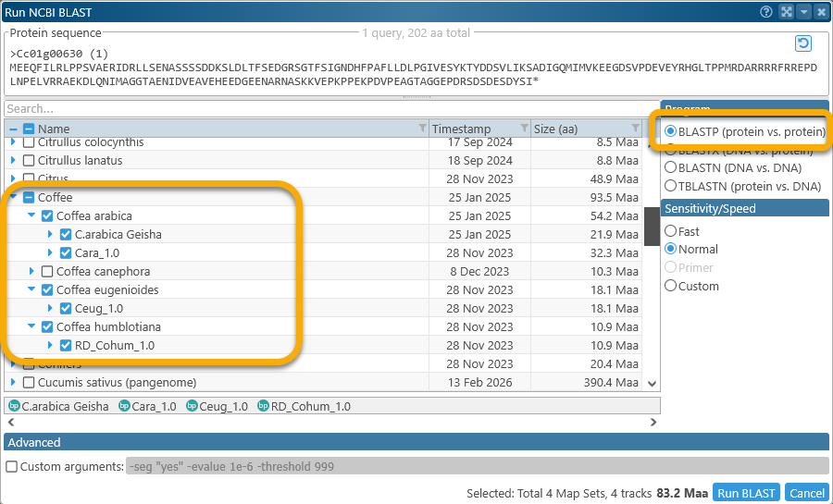This screenshot has height=504, width=833.
Task: Expand the Coffea canephora tree node
Action: pyautogui.click(x=31, y=271)
